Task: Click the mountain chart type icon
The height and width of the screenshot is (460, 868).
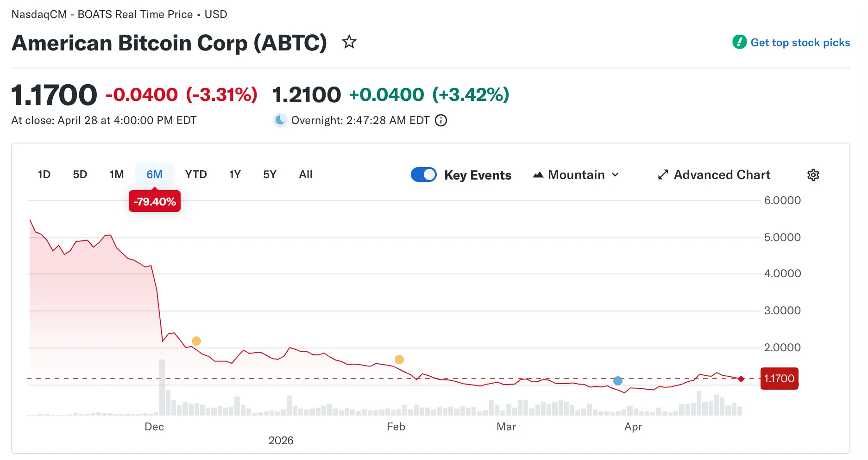Action: coord(538,174)
